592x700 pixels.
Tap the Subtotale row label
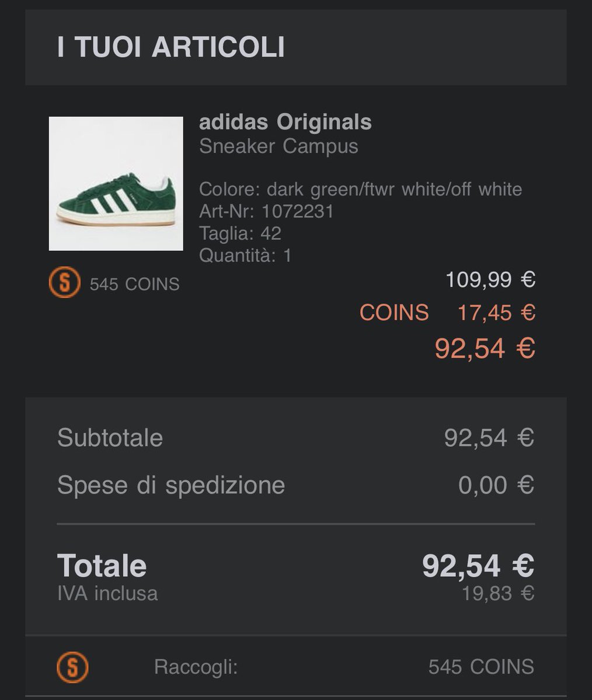(110, 437)
